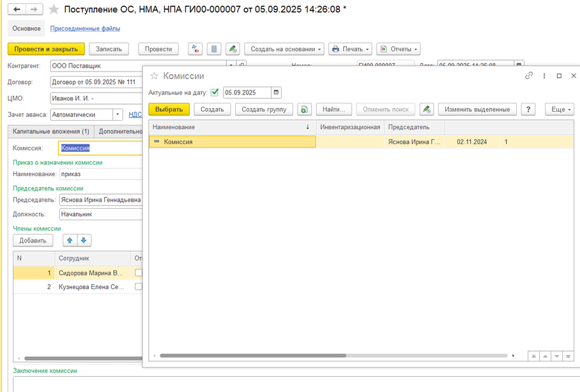Click Создать in the Комиссии dialog
This screenshot has width=580, height=392.
click(x=212, y=109)
